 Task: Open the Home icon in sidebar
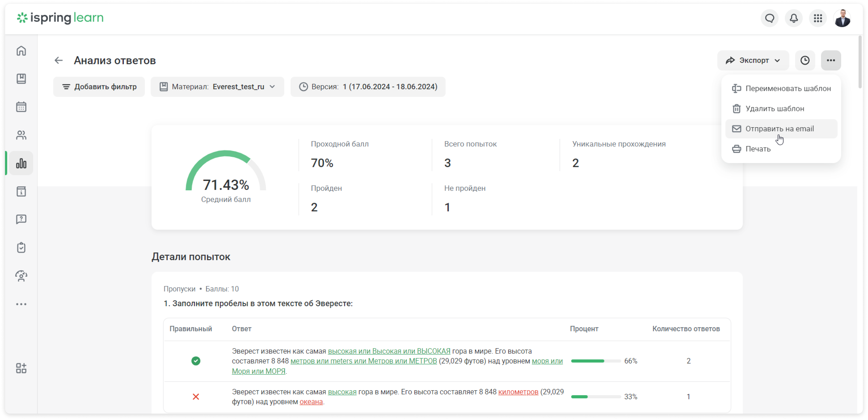tap(21, 51)
